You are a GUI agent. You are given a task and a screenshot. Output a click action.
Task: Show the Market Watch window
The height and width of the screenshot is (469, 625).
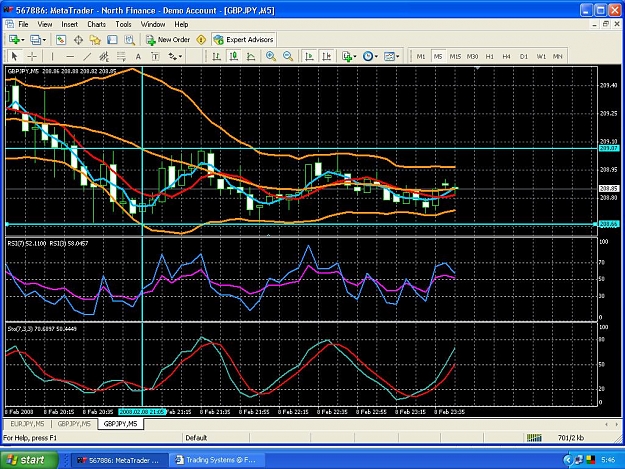(x=61, y=40)
